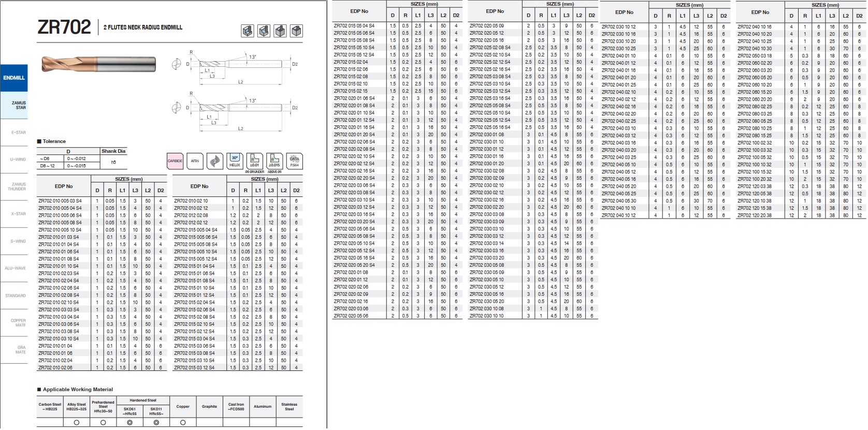Click the double-circle mark under SKD61
Viewport: 868px width, 430px height.
(x=129, y=423)
